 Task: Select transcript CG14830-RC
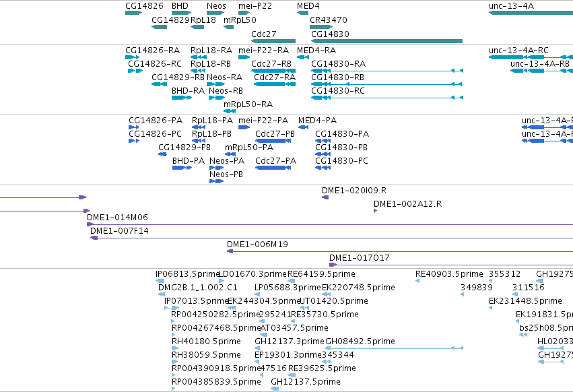[387, 98]
